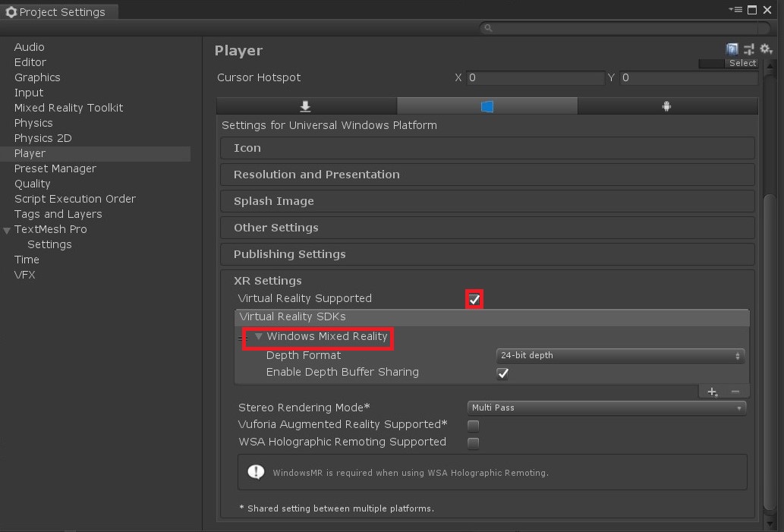Expand the Splash Image section

(487, 201)
